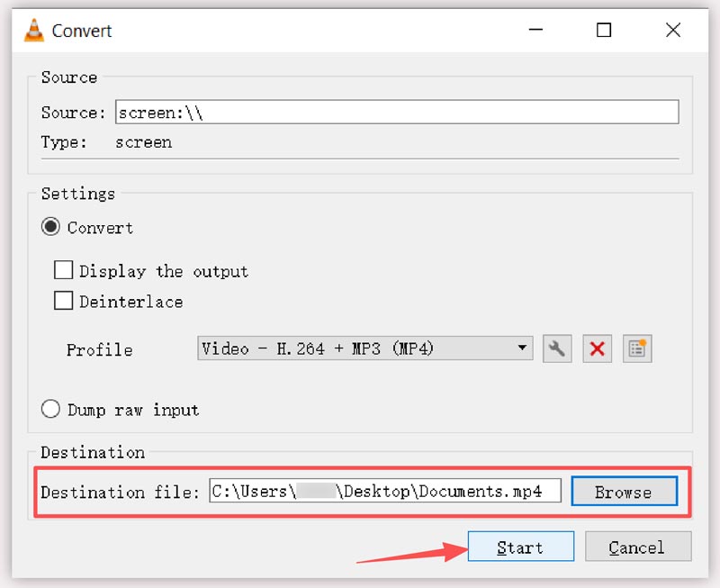Screen dimensions: 720x588
Task: Choose the Dump raw input option
Action: (51, 410)
